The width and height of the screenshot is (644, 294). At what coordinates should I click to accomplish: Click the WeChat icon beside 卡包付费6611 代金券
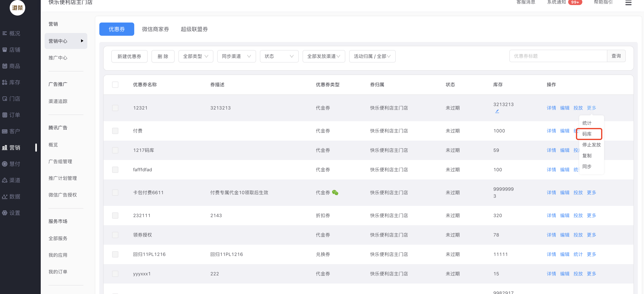click(335, 192)
